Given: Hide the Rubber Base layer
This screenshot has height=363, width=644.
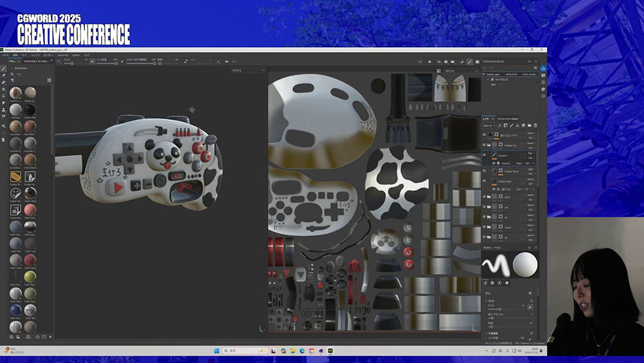Looking at the screenshot, I should pos(484,181).
